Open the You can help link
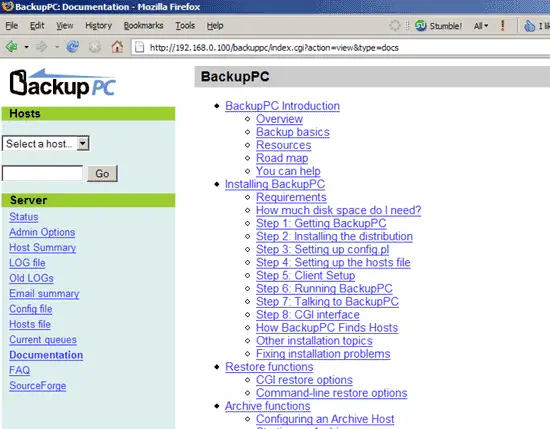The height and width of the screenshot is (429, 550). tap(288, 171)
